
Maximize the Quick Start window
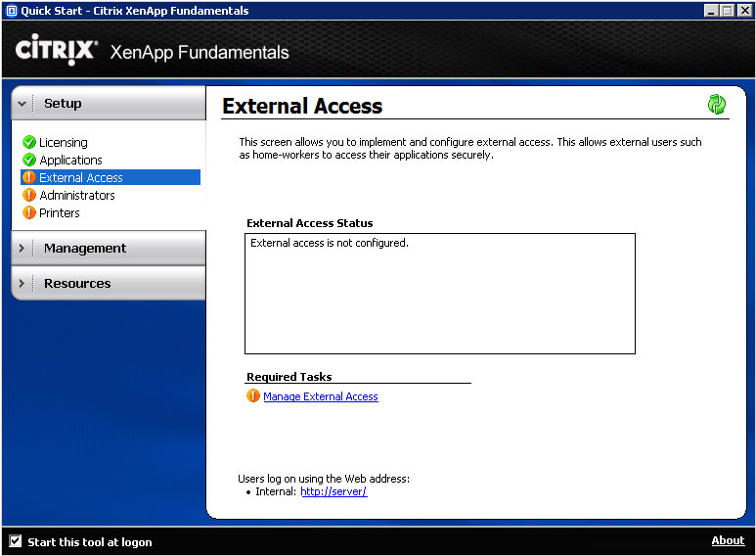click(x=727, y=11)
